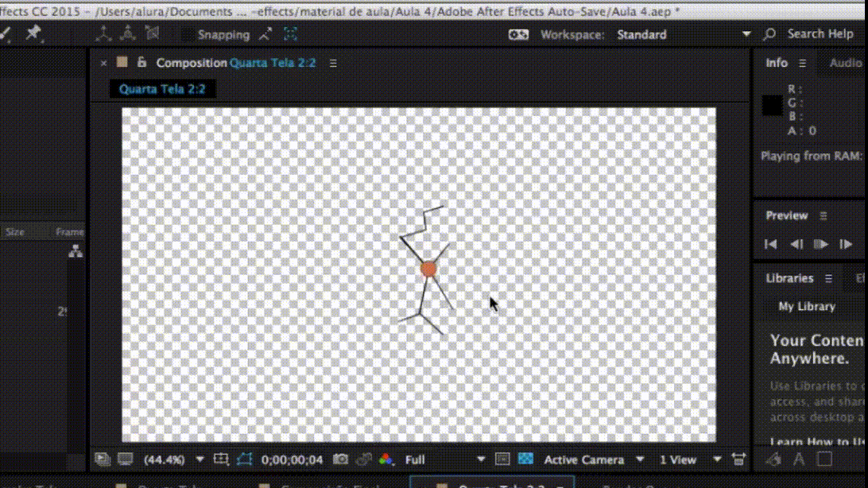Toggle mask and shape path visibility
Screen dimensions: 868x488
tap(244, 459)
